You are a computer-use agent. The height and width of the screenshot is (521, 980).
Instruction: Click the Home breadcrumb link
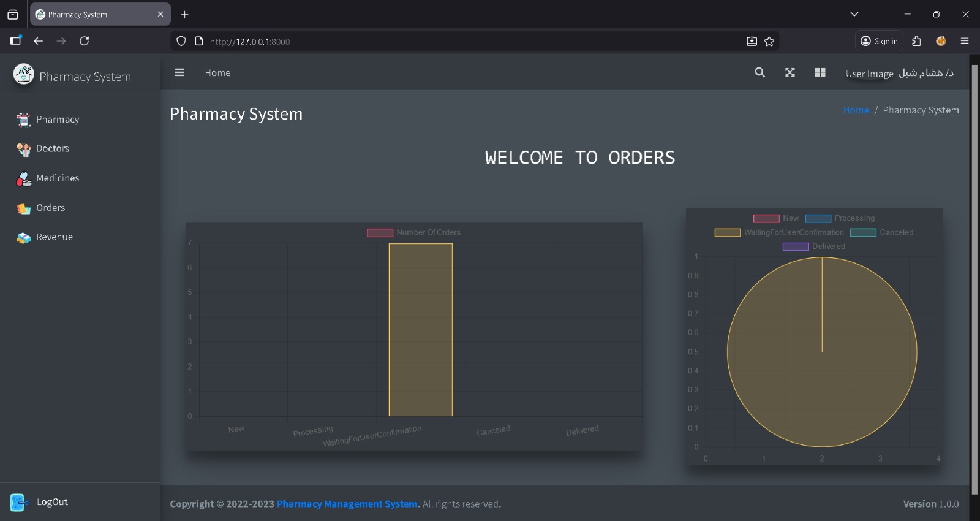click(x=856, y=110)
